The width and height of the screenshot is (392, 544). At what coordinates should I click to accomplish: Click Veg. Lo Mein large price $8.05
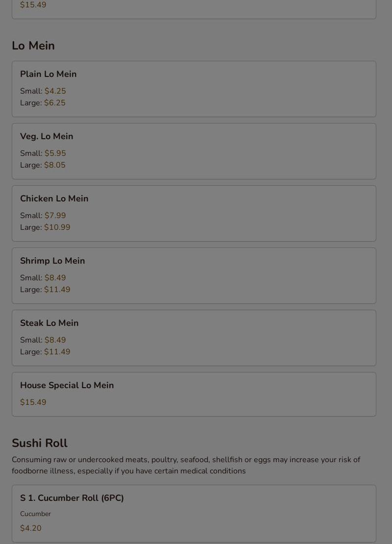pyautogui.click(x=55, y=165)
